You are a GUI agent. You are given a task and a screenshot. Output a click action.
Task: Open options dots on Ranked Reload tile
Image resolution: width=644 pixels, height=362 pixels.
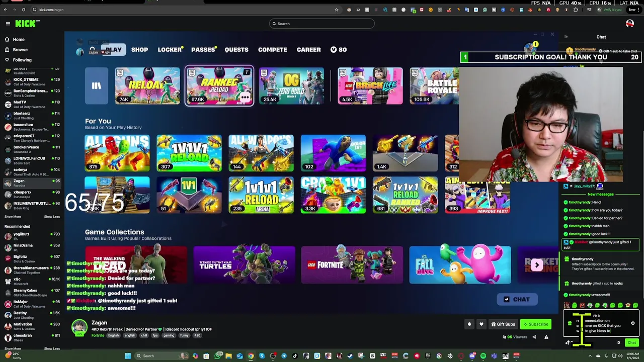[x=245, y=97]
